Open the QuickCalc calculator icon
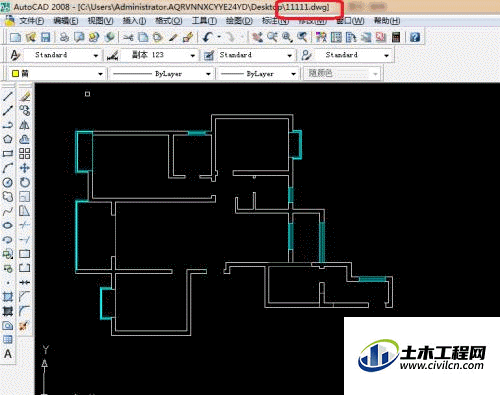Viewport: 500px width, 395px height. tap(396, 37)
